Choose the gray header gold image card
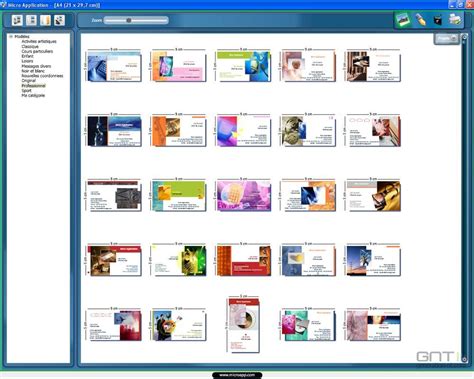This screenshot has width=474, height=379. point(373,196)
